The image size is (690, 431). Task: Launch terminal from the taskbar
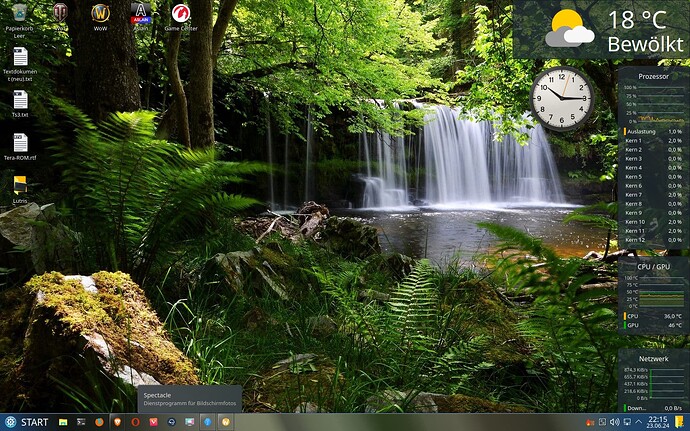click(81, 422)
